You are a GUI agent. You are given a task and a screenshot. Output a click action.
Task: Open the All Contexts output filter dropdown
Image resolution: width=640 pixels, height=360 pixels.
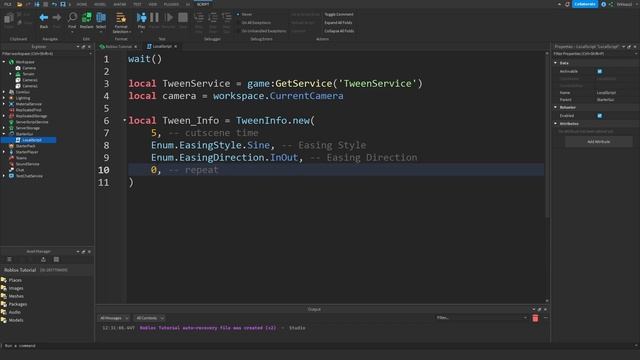coord(149,318)
